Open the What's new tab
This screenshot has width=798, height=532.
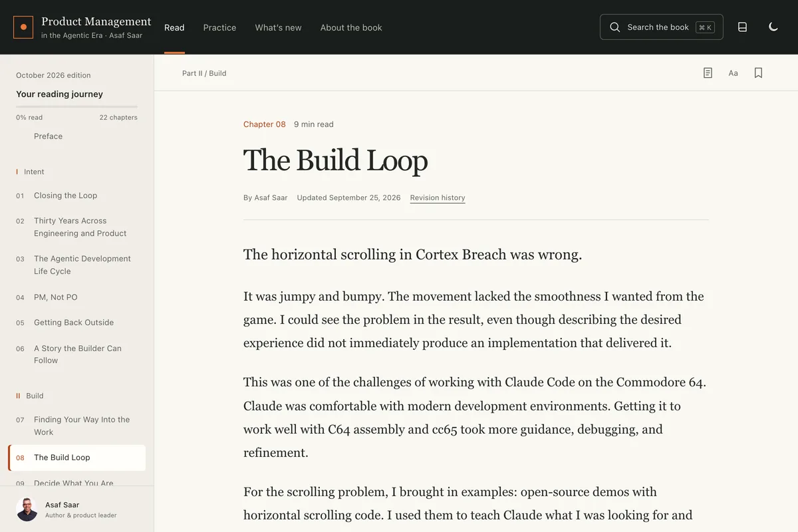click(278, 27)
